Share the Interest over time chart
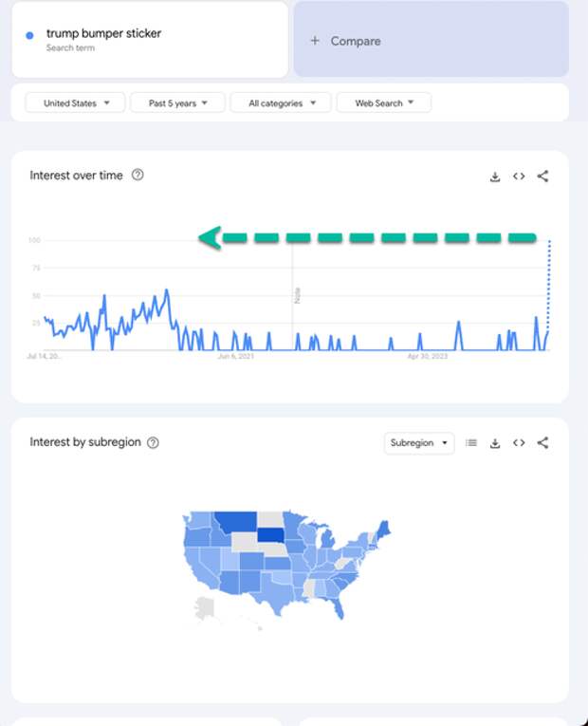 point(542,176)
